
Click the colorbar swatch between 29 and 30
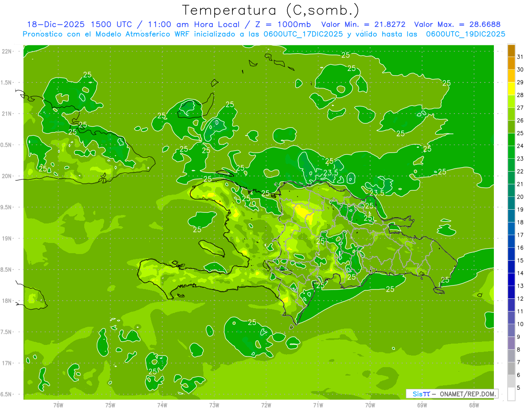pos(511,76)
